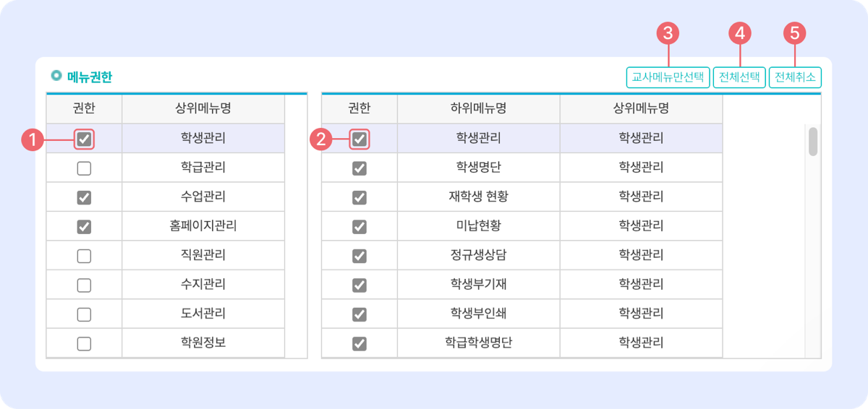Enable the 학급관리 permission checkbox
Screen dimensions: 868x409
(84, 168)
